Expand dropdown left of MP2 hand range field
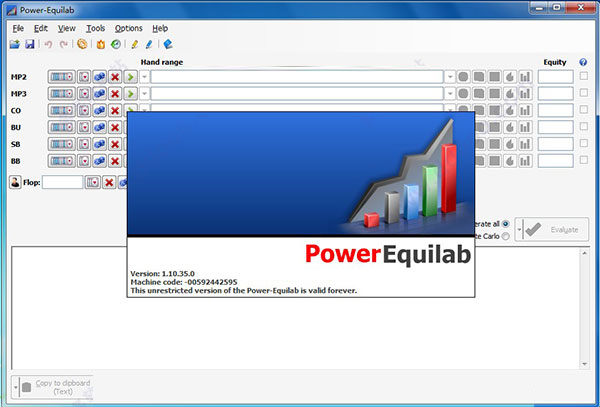The width and height of the screenshot is (600, 407). click(144, 77)
